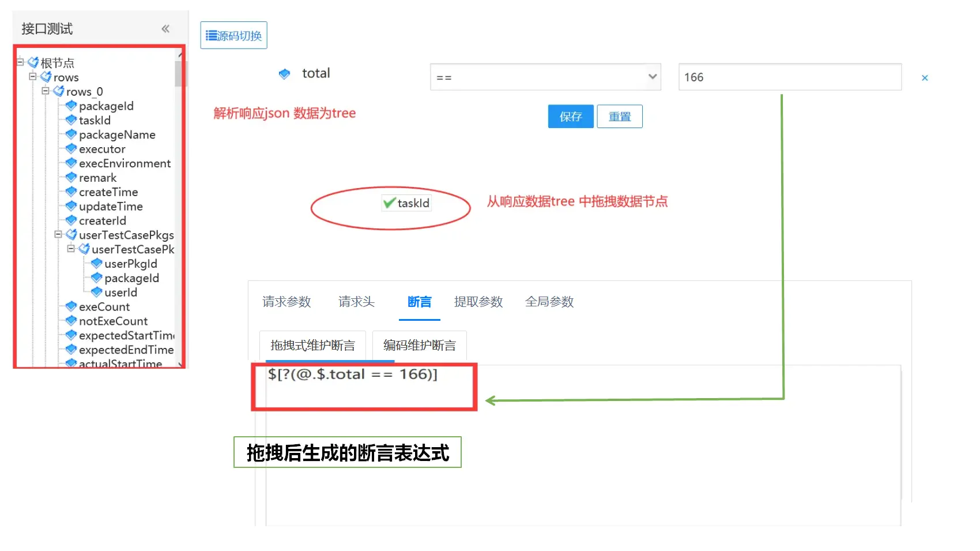Click the node icon next to notExeCount
Viewport: 980px width, 551px height.
pos(71,321)
